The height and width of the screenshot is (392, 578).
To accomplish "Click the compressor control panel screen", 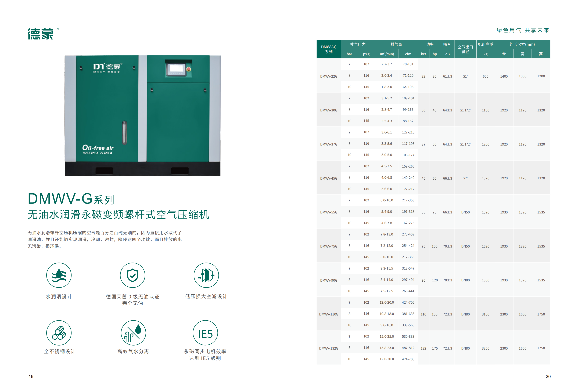I will tap(176, 69).
